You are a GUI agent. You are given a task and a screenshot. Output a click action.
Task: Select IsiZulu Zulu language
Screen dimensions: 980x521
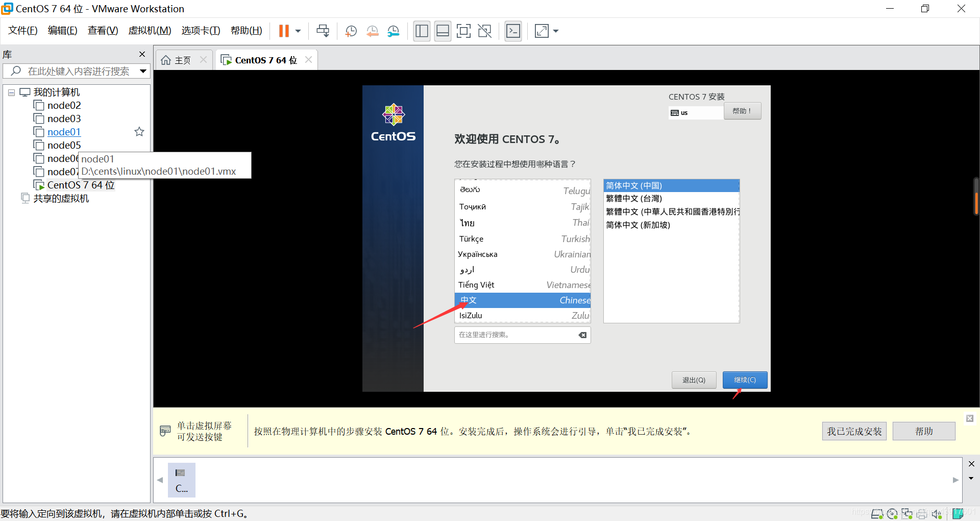[x=523, y=315]
